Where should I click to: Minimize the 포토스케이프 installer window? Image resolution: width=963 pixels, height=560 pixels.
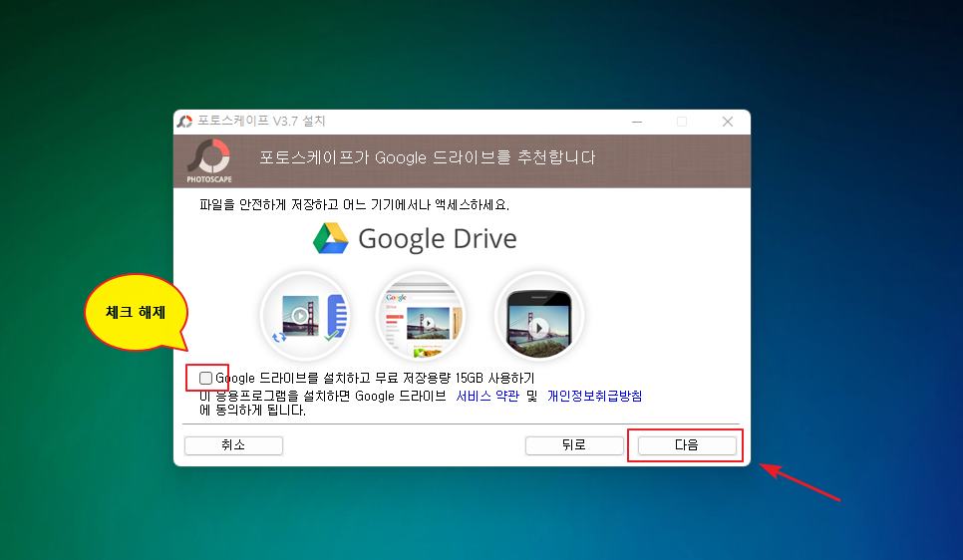tap(637, 122)
